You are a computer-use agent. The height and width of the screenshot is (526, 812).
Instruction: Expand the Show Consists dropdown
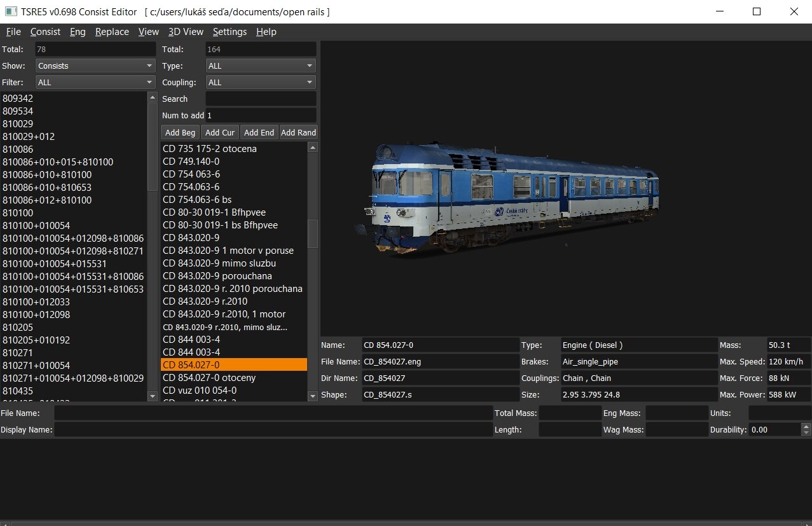point(95,66)
